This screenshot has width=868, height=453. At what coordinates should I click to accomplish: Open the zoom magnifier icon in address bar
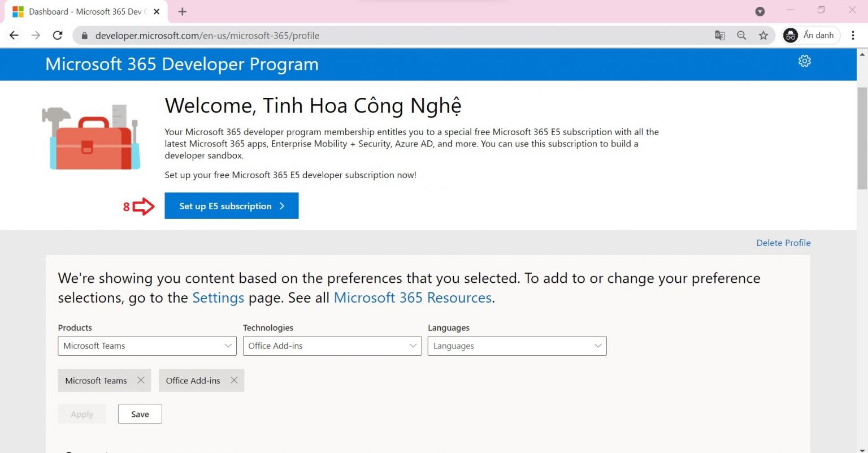(741, 35)
